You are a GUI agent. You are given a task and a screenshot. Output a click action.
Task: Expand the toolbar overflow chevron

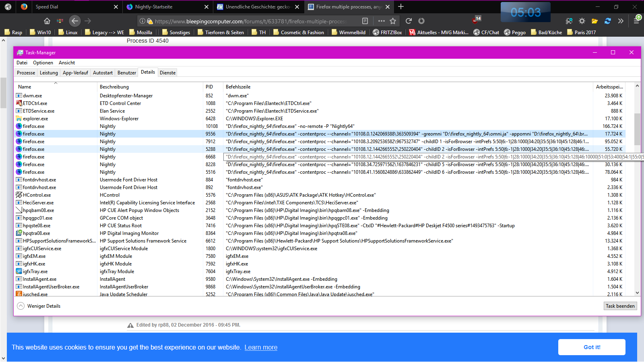click(x=621, y=21)
